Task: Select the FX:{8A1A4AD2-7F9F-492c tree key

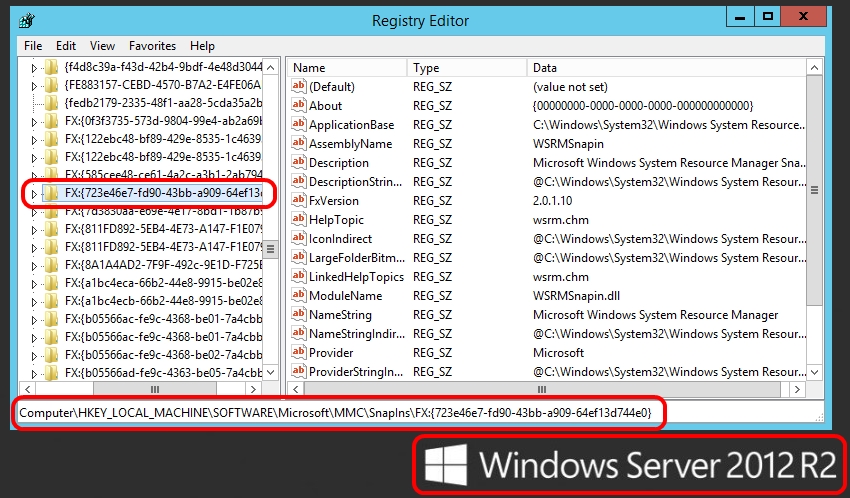Action: tap(163, 265)
